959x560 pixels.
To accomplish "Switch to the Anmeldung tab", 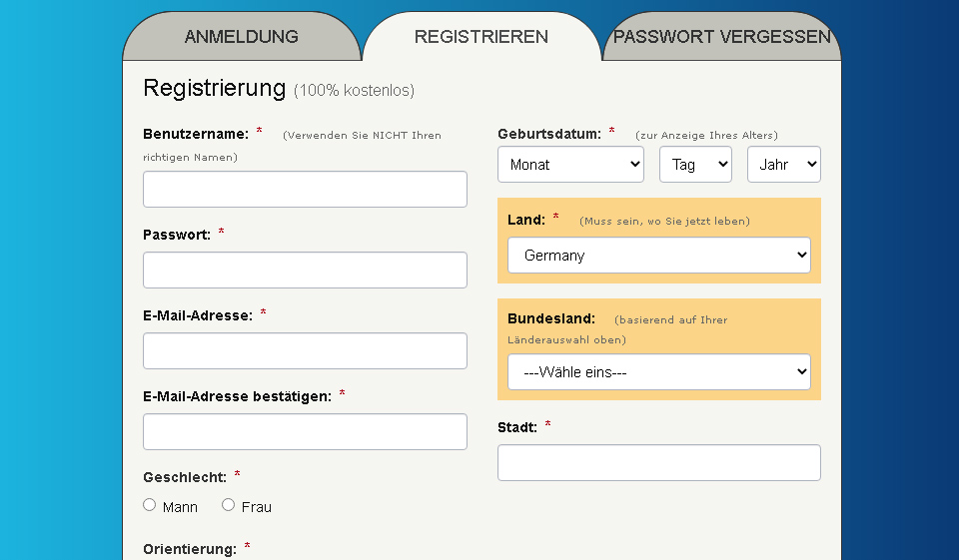I will coord(241,37).
